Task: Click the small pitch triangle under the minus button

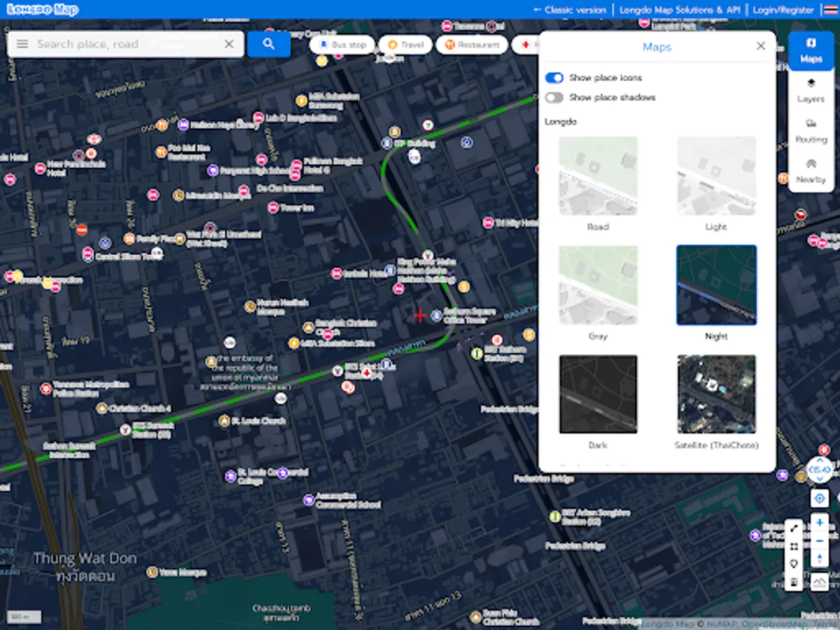Action: [820, 557]
